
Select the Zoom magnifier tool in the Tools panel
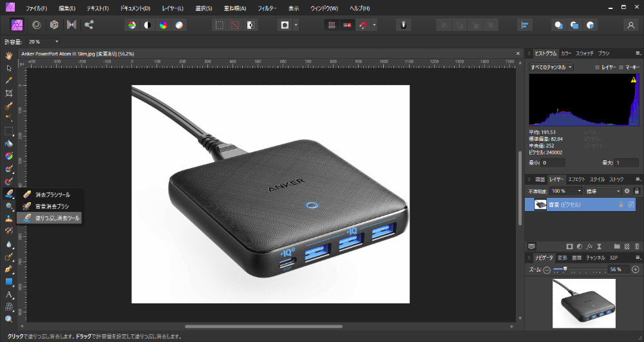point(8,319)
